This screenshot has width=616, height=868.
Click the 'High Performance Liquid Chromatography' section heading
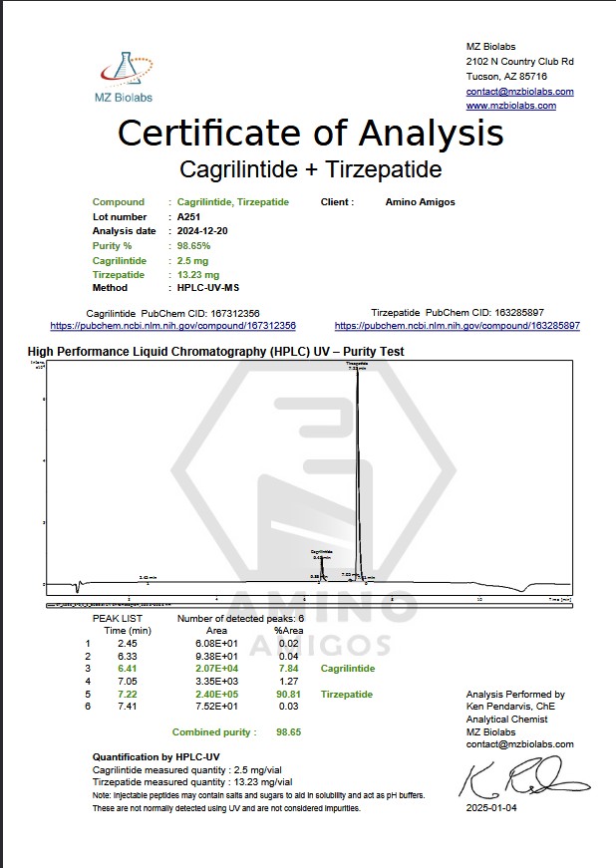coord(216,352)
